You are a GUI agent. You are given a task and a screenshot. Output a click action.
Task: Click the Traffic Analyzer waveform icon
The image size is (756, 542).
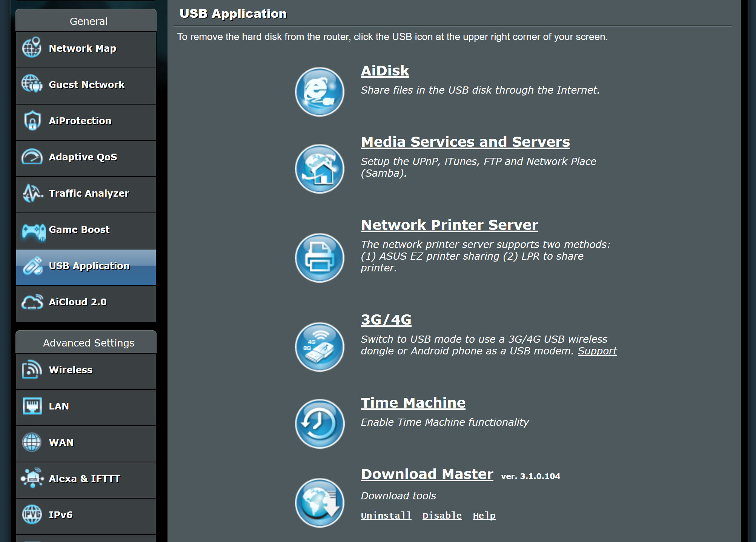click(32, 193)
